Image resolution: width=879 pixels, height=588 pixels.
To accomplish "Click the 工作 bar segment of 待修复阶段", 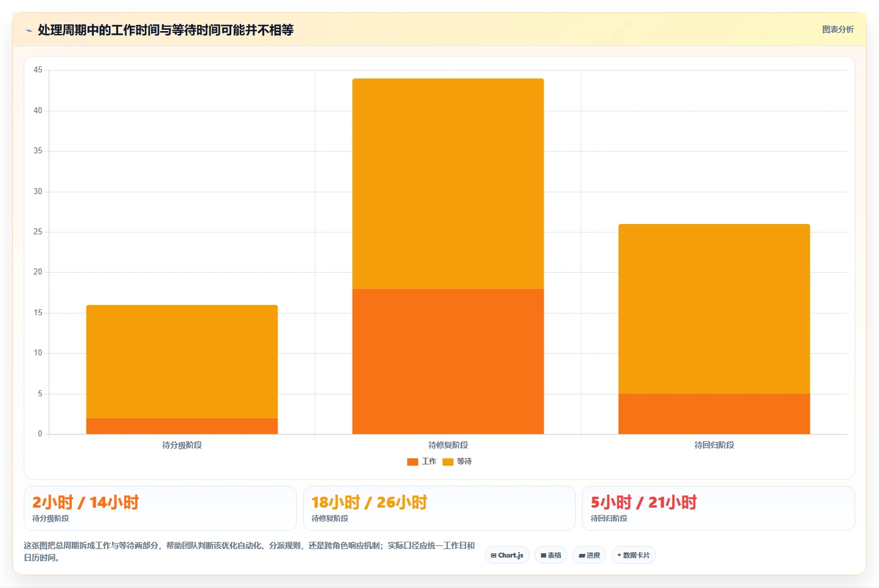I will click(448, 362).
